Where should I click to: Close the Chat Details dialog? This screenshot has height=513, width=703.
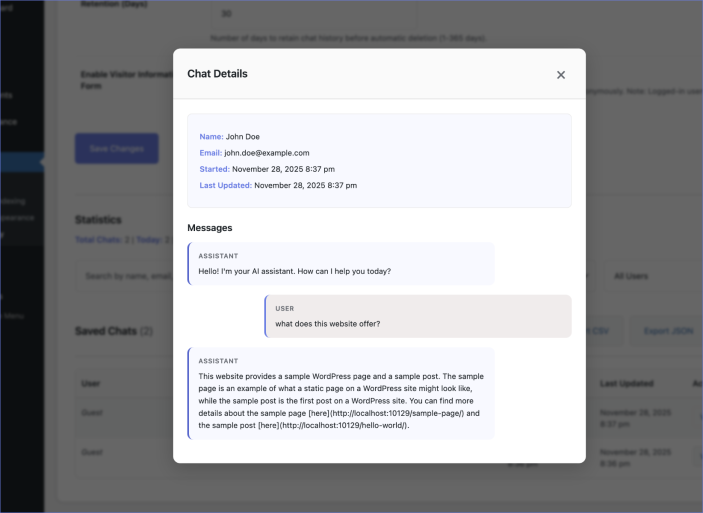560,75
